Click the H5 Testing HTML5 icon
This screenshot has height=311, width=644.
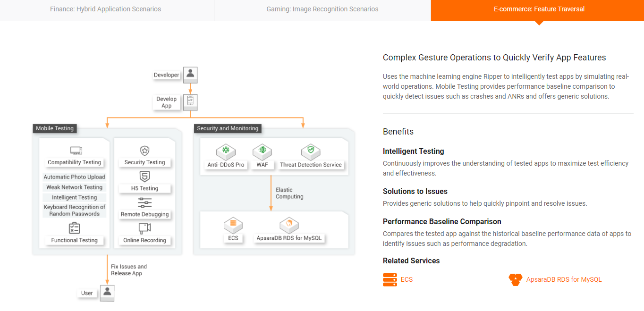click(144, 177)
